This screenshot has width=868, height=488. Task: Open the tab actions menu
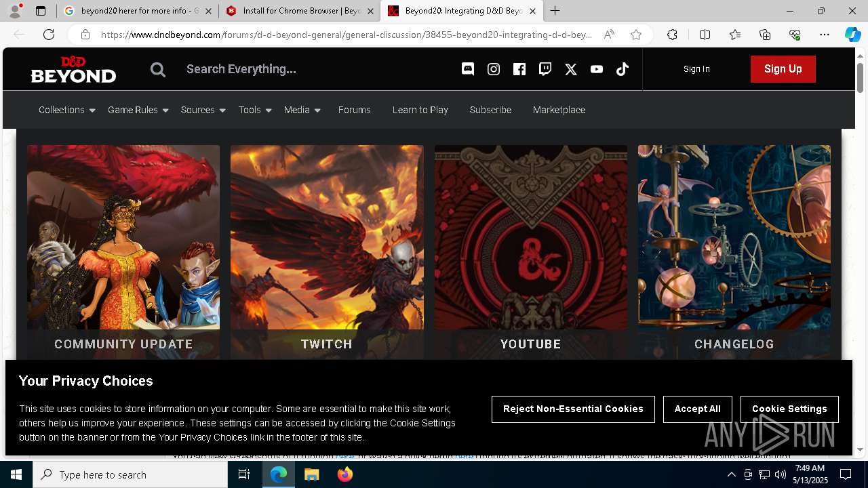tap(41, 11)
